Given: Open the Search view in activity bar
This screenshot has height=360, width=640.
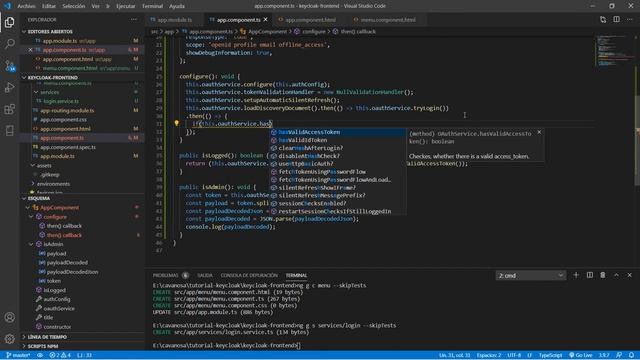Looking at the screenshot, I should [x=9, y=44].
